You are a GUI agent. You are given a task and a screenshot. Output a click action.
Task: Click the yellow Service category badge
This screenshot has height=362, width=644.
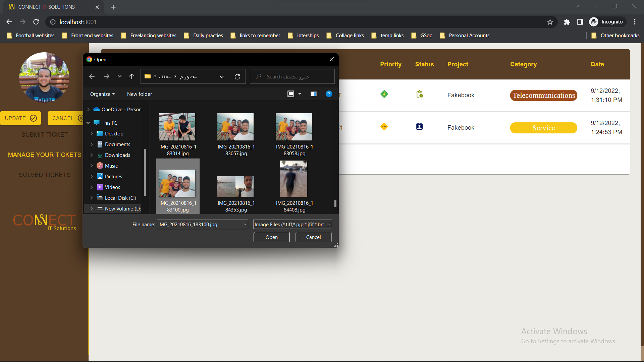pos(544,128)
